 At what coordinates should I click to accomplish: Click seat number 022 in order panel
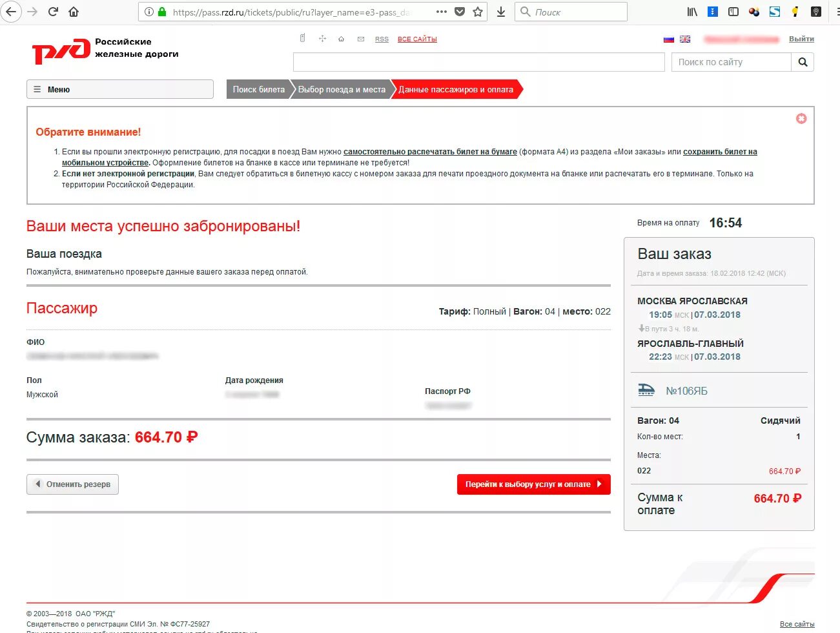[644, 471]
